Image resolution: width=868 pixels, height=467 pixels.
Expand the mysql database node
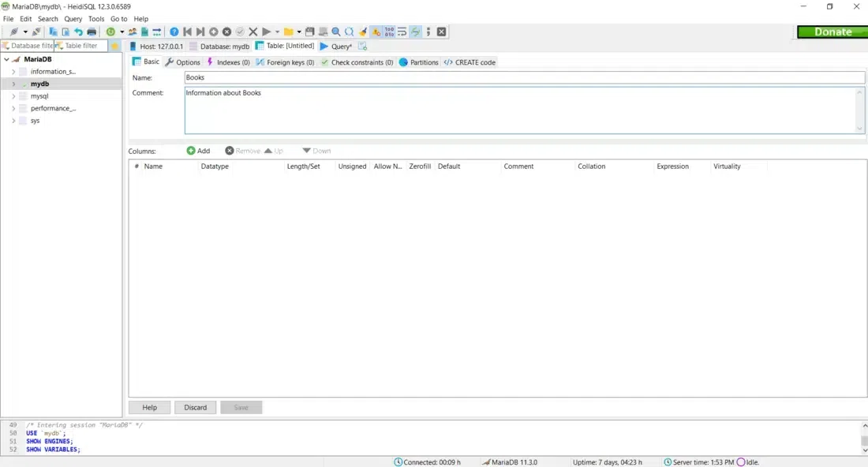[13, 95]
